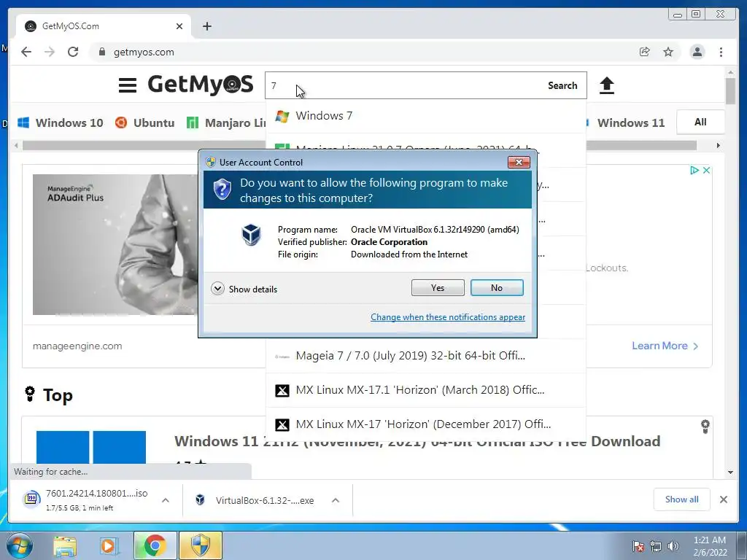Viewport: 747px width, 560px height.
Task: Open options chevron for VirtualBox download
Action: (x=336, y=500)
